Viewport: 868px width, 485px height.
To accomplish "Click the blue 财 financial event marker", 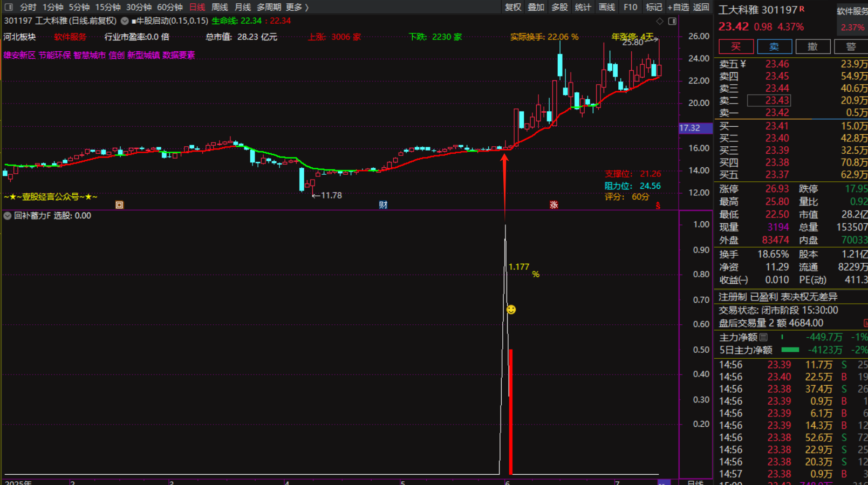I will 383,205.
